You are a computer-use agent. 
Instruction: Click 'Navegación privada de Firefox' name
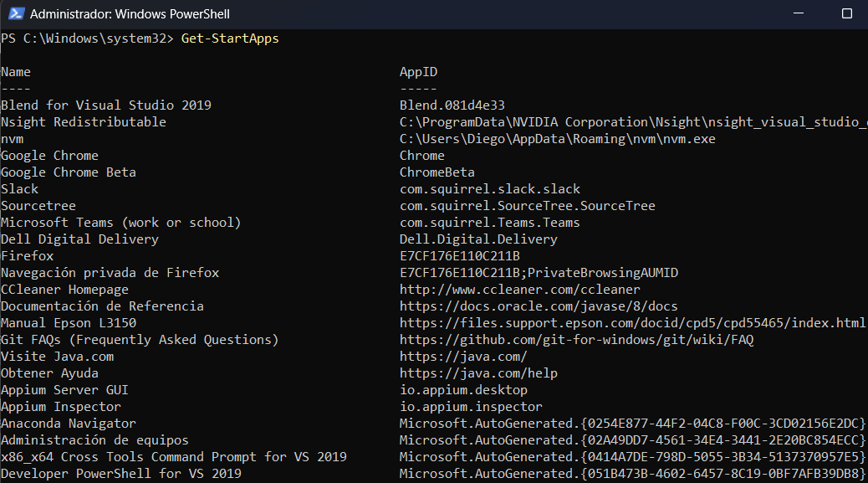pos(110,273)
